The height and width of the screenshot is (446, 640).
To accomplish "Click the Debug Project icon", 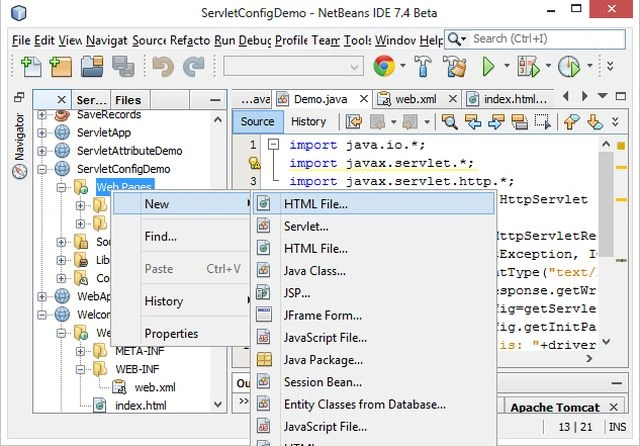I will pyautogui.click(x=528, y=67).
